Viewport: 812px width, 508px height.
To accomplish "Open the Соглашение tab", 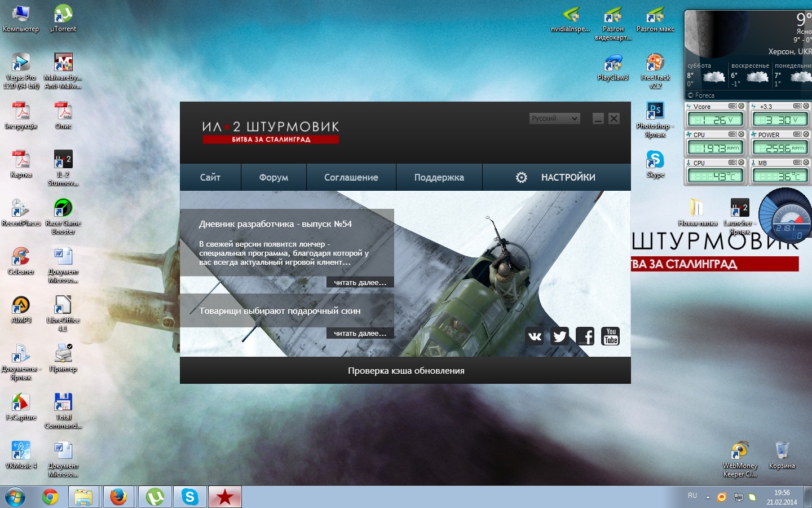I will pos(351,177).
